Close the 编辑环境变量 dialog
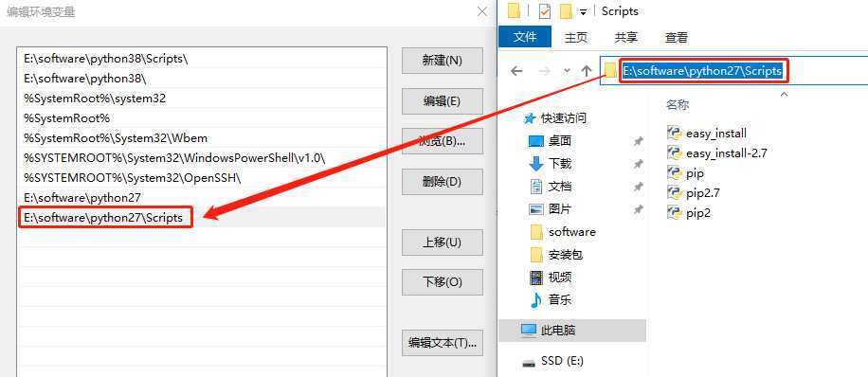868x377 pixels. (x=482, y=11)
